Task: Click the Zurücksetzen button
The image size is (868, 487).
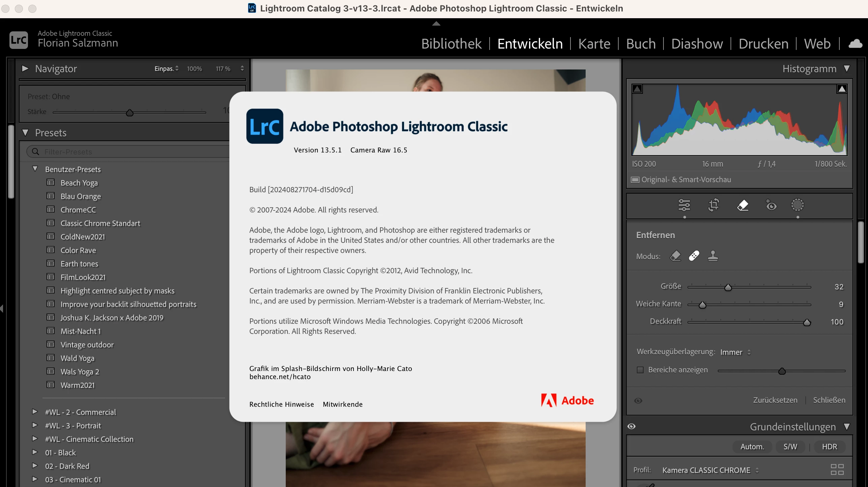Action: pyautogui.click(x=775, y=400)
